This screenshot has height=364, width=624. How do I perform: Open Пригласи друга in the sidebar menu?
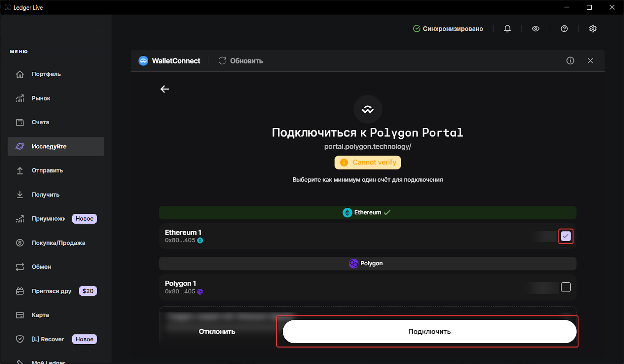click(56, 291)
